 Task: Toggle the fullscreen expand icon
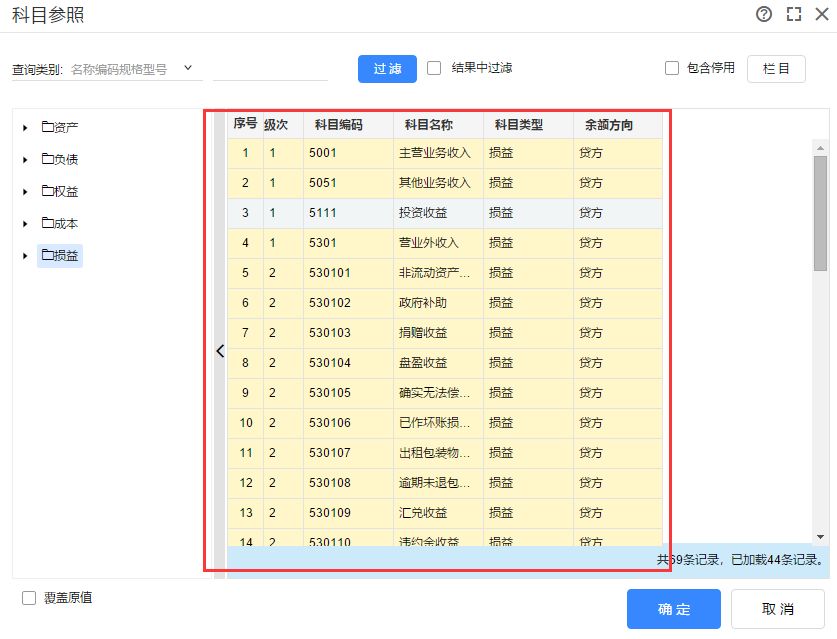click(794, 14)
